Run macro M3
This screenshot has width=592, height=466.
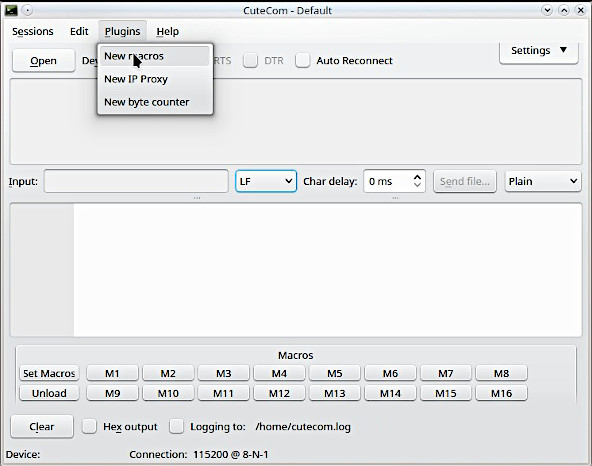[x=224, y=373]
